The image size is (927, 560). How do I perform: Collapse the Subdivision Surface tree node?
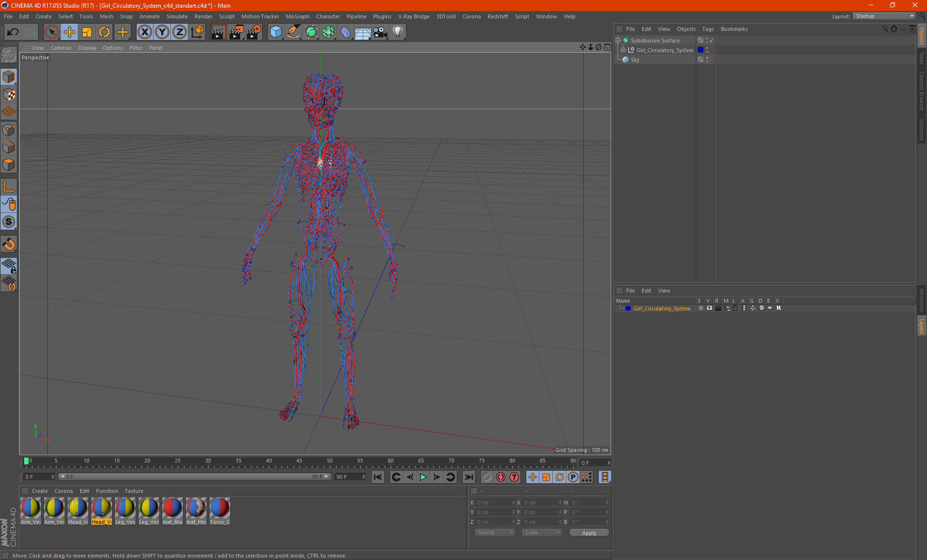click(x=618, y=41)
